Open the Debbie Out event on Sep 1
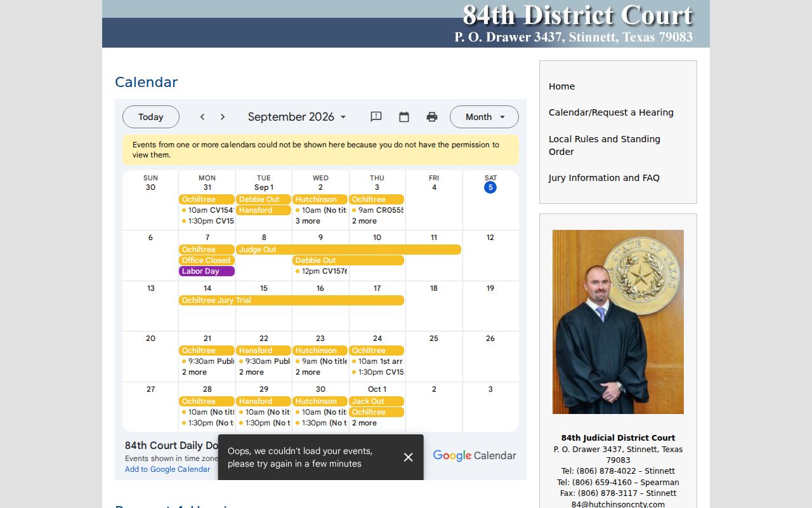Image resolution: width=812 pixels, height=508 pixels. coord(263,199)
